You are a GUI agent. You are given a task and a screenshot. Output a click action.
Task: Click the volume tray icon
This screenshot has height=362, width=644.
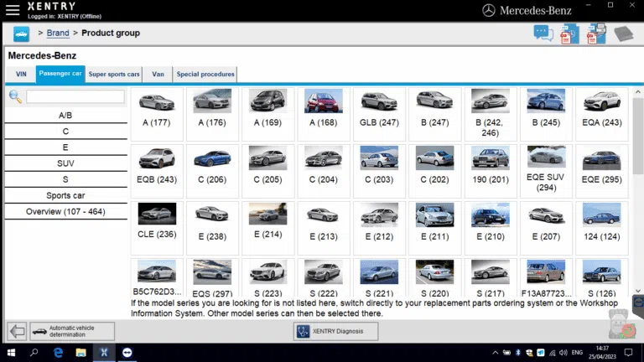[563, 353]
